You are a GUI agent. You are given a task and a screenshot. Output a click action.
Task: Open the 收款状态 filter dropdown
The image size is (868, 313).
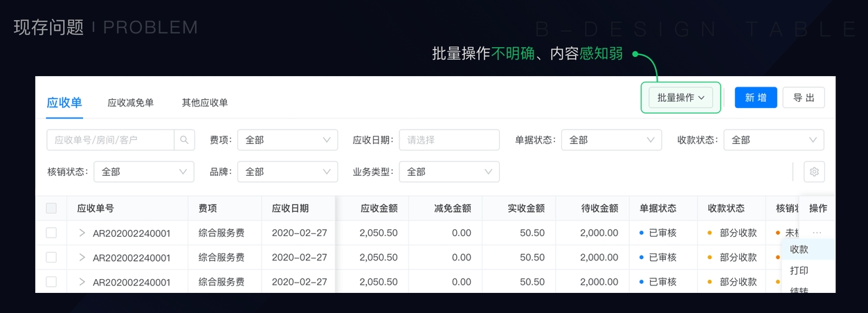pos(774,140)
